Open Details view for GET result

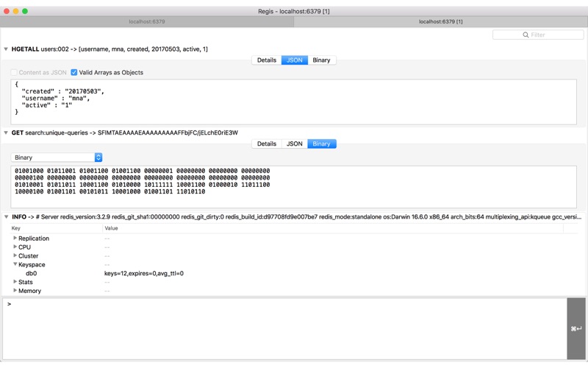click(267, 144)
